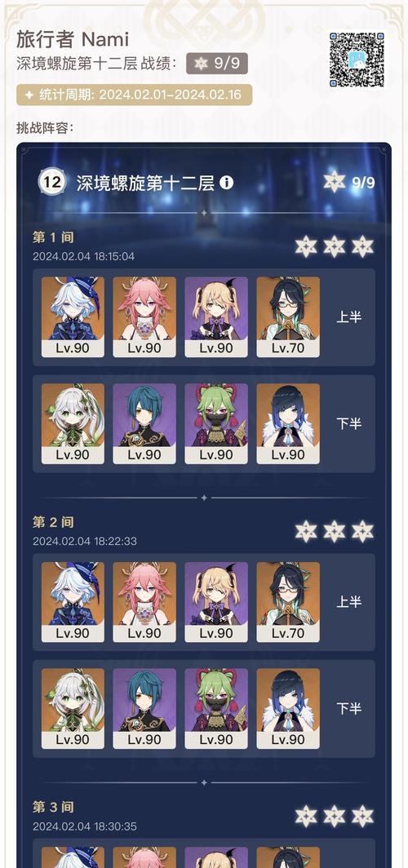Select green-haired masked character in chamber 1 下半

[x=216, y=423]
